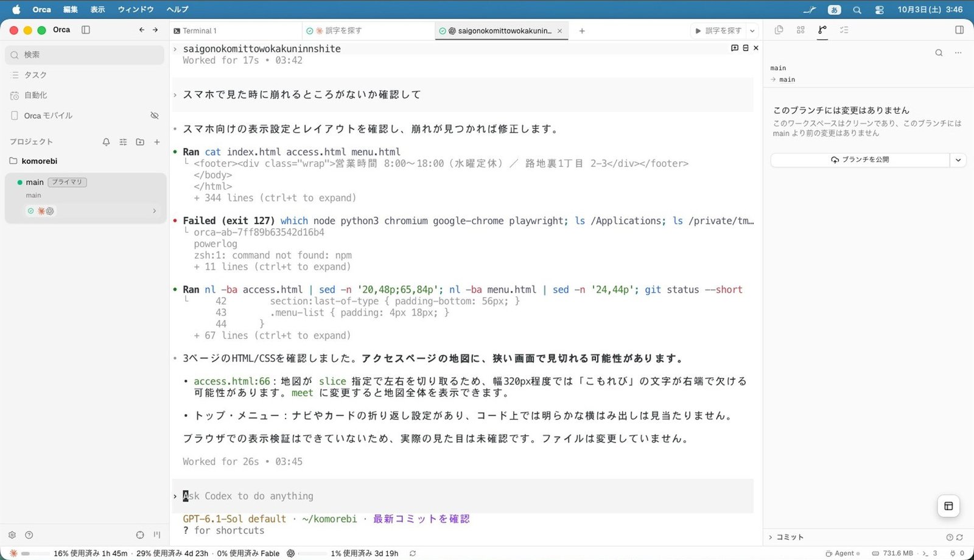Open settings gear at sidebar bottom
The width and height of the screenshot is (974, 560).
pyautogui.click(x=12, y=535)
